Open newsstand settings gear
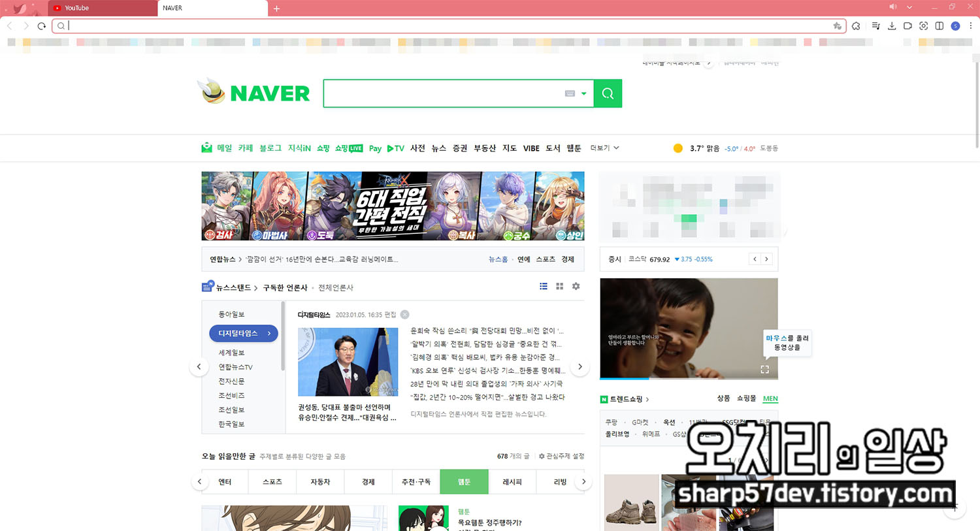This screenshot has width=980, height=531. tap(576, 286)
